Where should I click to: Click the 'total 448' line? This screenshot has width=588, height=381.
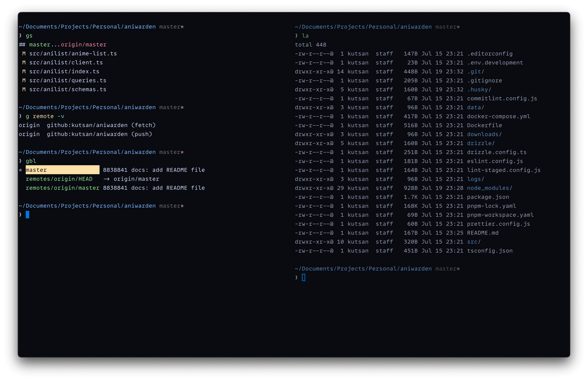point(311,45)
